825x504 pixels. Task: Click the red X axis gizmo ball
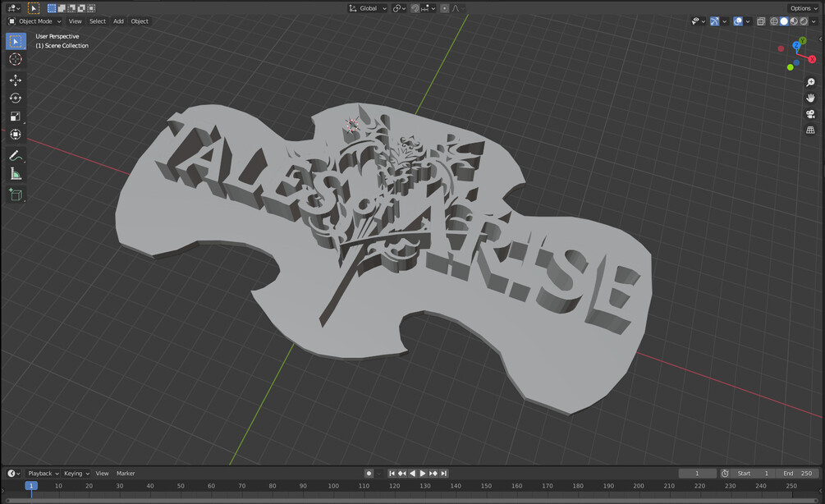(812, 59)
